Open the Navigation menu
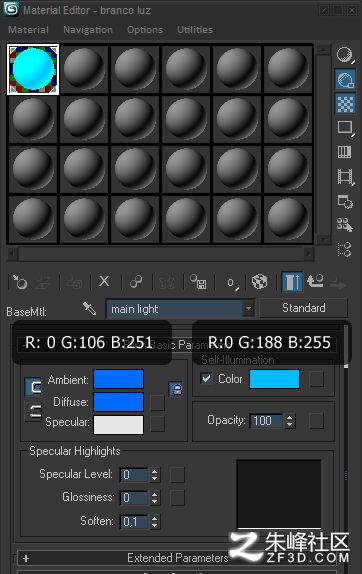This screenshot has height=574, width=362. pos(88,30)
